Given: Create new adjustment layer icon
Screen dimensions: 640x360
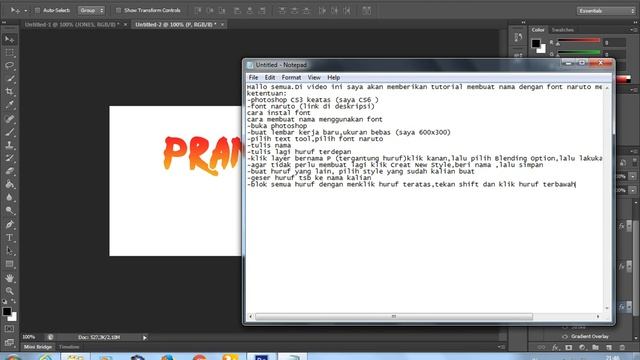Looking at the screenshot, I should coord(582,347).
